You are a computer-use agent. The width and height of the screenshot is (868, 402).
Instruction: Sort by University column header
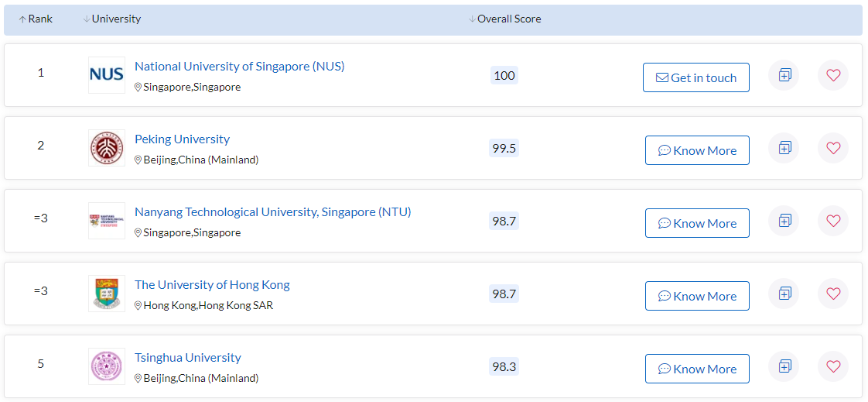tap(113, 19)
